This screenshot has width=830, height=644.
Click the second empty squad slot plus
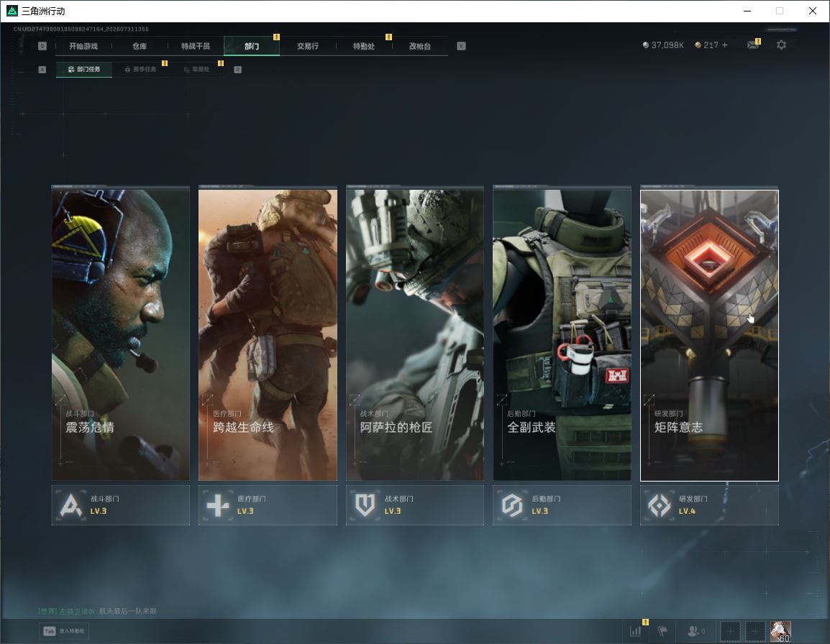tap(755, 631)
